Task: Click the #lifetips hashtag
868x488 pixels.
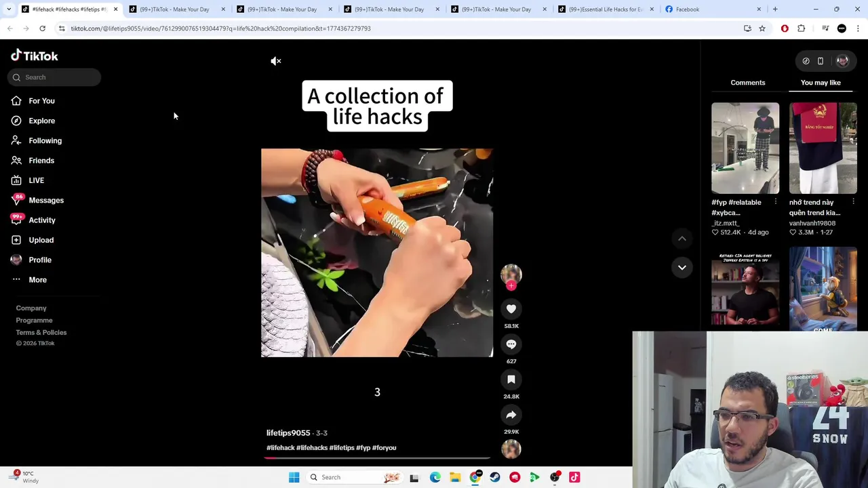Action: click(x=342, y=448)
